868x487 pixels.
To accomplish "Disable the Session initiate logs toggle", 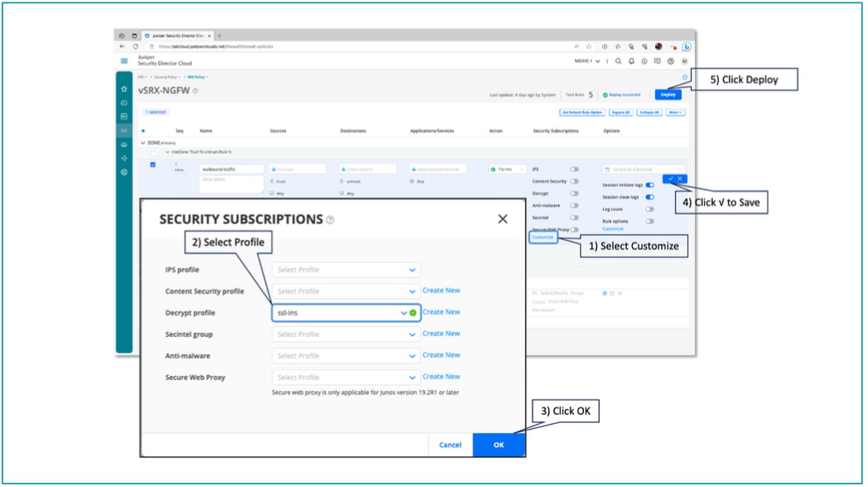I will pos(649,186).
